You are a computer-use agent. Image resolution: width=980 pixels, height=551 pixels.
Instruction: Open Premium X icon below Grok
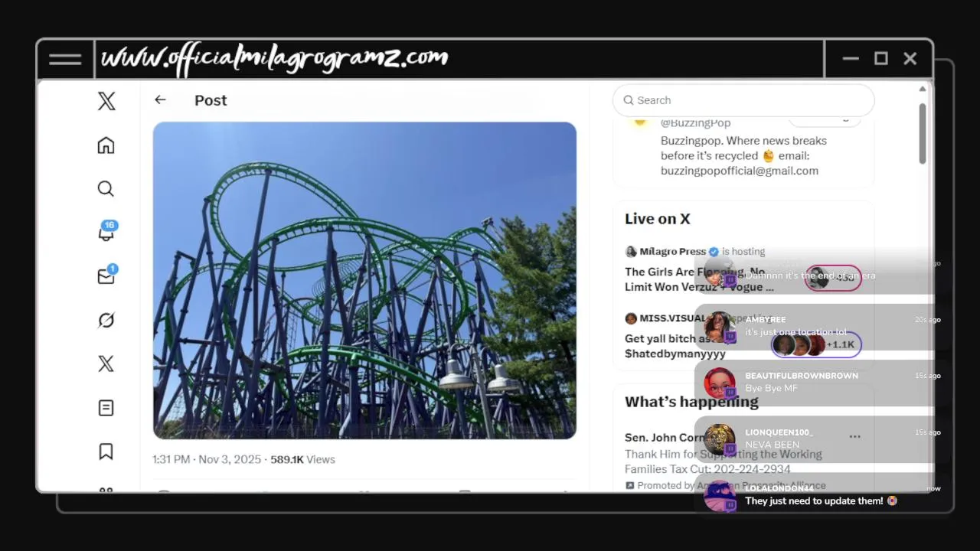click(106, 364)
